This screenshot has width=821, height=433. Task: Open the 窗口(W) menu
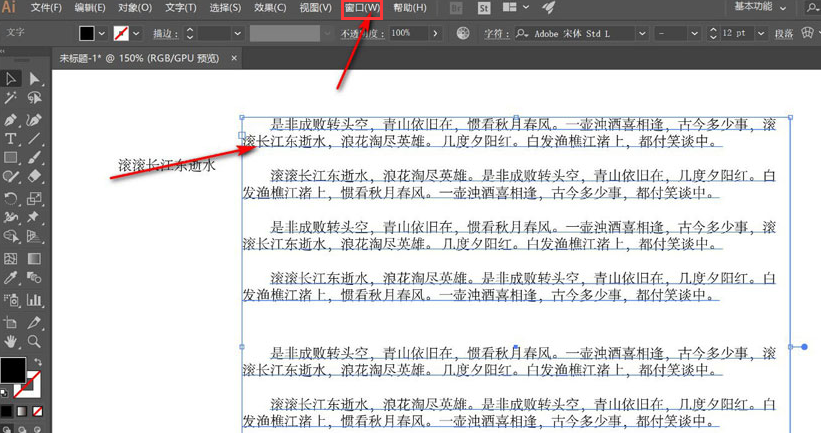(x=361, y=8)
